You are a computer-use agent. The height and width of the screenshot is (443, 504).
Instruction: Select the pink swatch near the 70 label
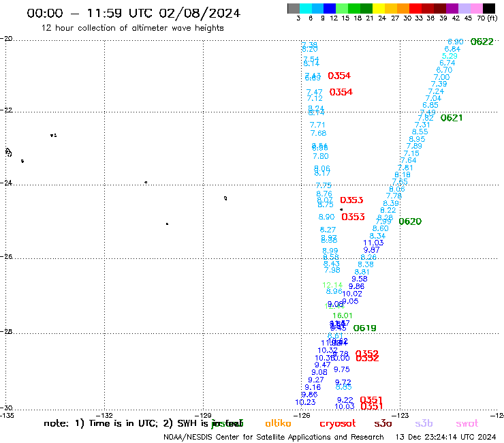click(476, 8)
